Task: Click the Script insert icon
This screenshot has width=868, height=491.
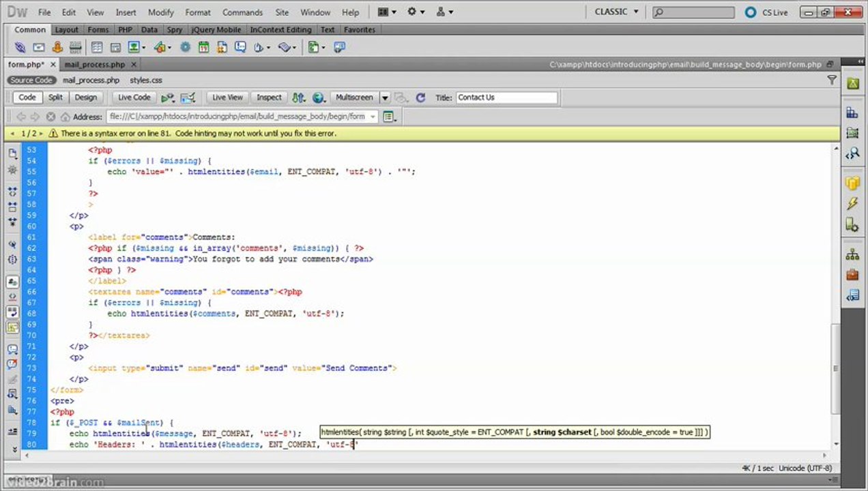Action: pyautogui.click(x=287, y=47)
